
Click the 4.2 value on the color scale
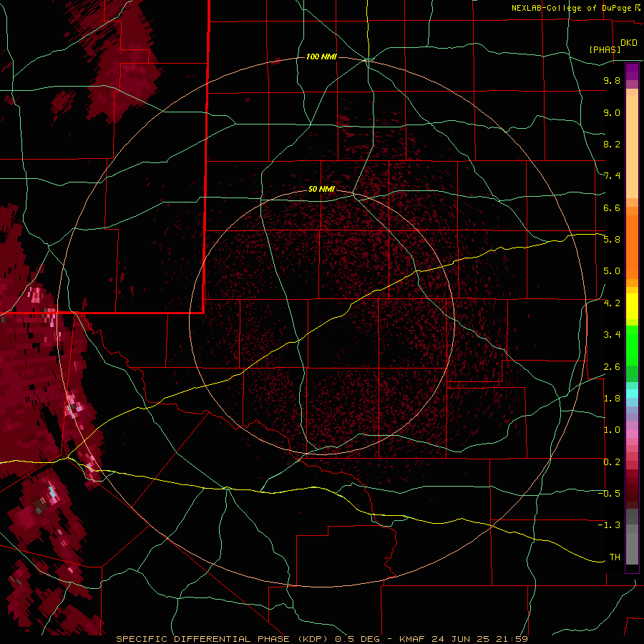pyautogui.click(x=612, y=303)
